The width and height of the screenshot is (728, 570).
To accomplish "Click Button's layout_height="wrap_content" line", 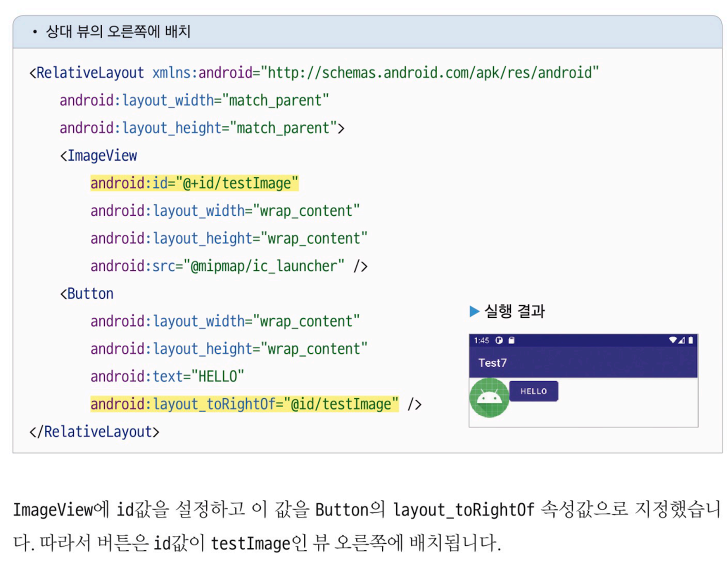I will point(229,349).
